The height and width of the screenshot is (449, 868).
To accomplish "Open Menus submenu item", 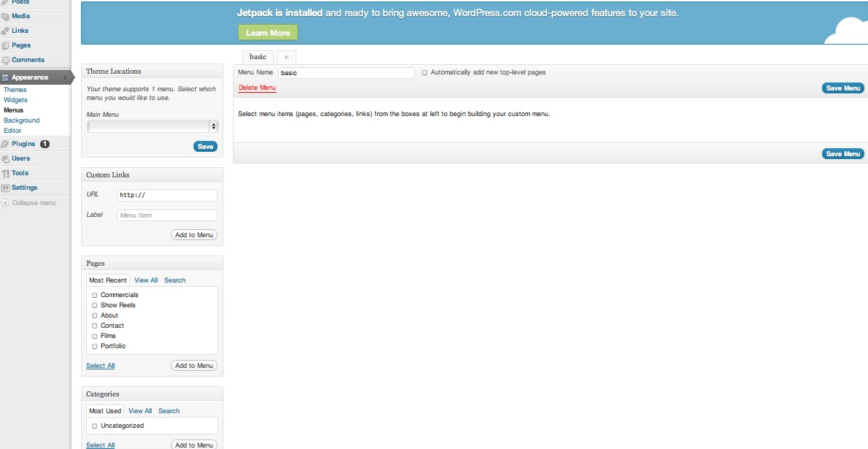I will (13, 110).
